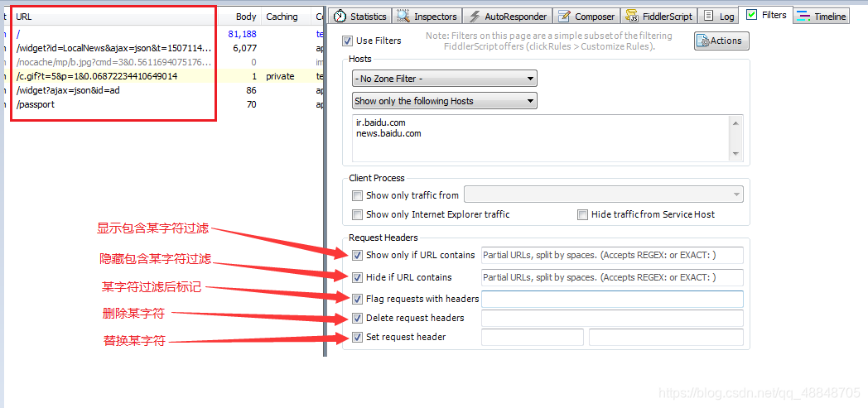Select the /widget?ajax=json&id=ad session row
Screen dimensions: 868x408
pos(162,90)
